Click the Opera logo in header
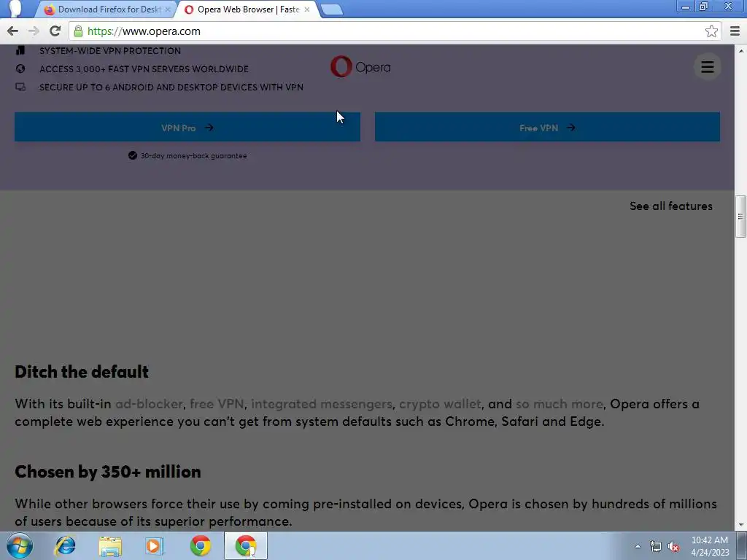 click(360, 66)
